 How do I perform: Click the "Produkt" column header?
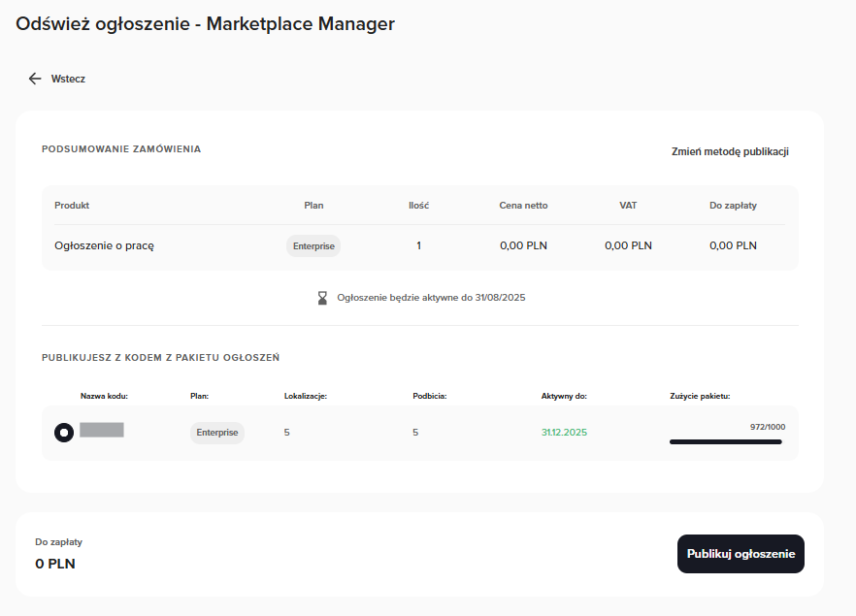point(72,206)
